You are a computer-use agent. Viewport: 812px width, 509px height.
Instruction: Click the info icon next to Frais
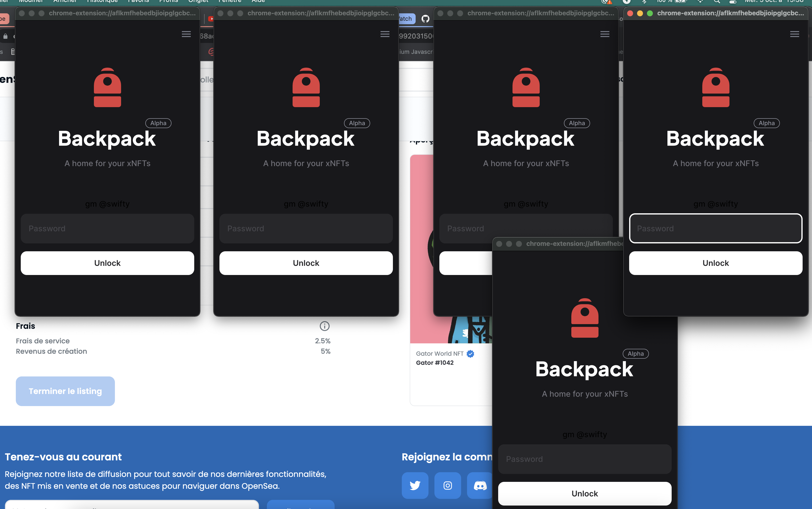(324, 326)
